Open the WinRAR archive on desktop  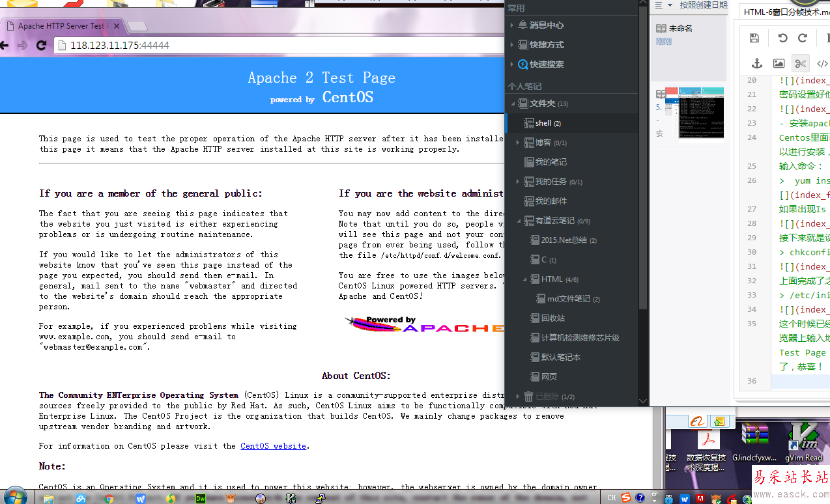point(755,441)
